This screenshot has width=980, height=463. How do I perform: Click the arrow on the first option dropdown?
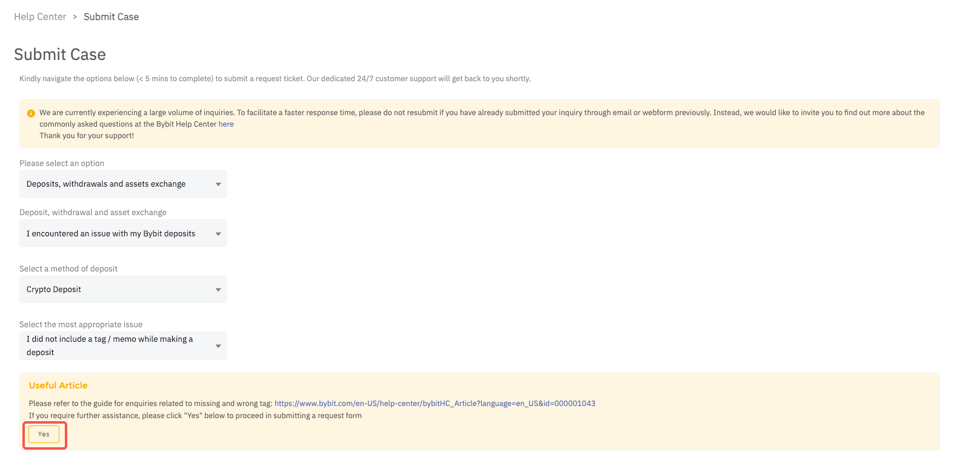point(218,184)
